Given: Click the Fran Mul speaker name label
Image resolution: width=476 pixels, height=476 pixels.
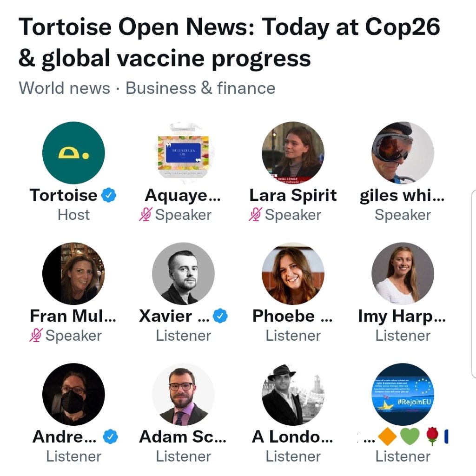Looking at the screenshot, I should click(73, 317).
